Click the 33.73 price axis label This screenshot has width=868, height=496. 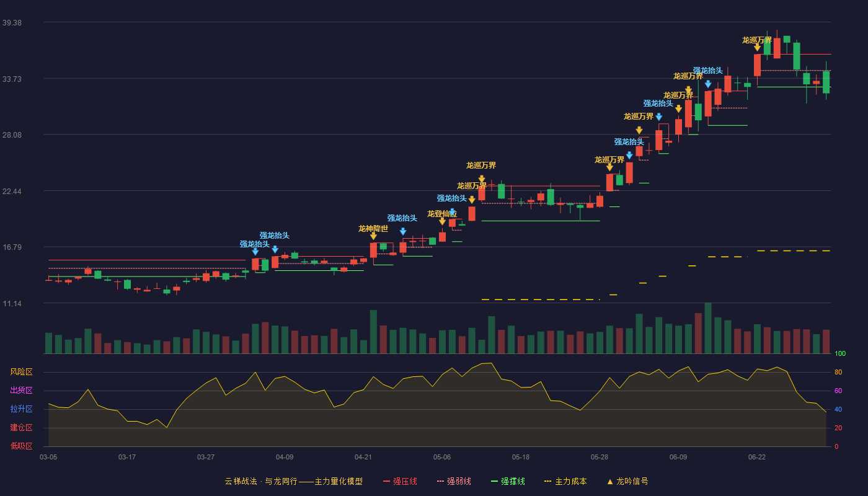12,79
